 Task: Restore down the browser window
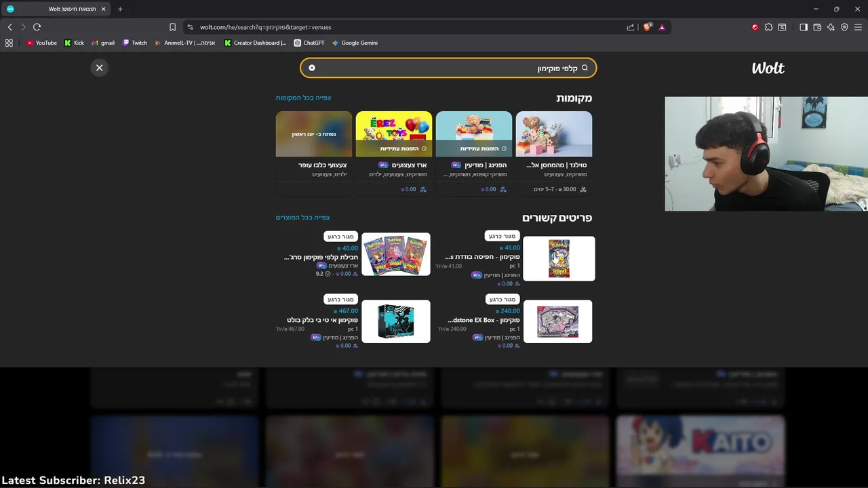click(837, 9)
